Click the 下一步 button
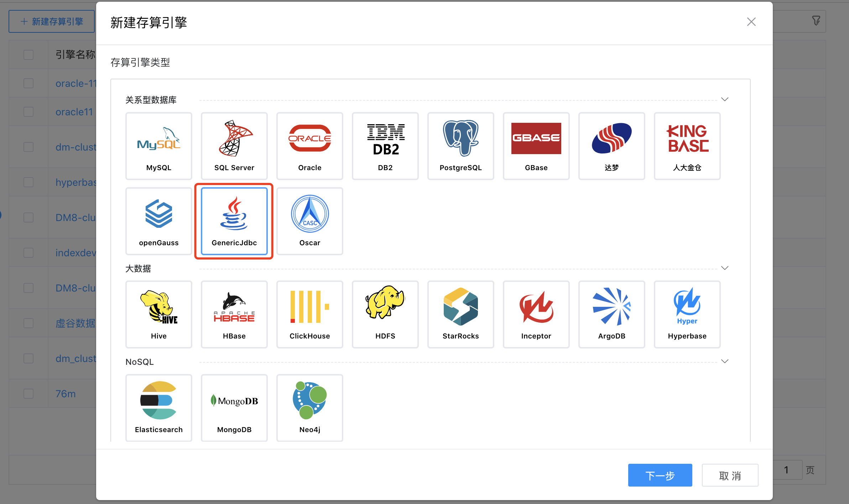 click(x=660, y=475)
